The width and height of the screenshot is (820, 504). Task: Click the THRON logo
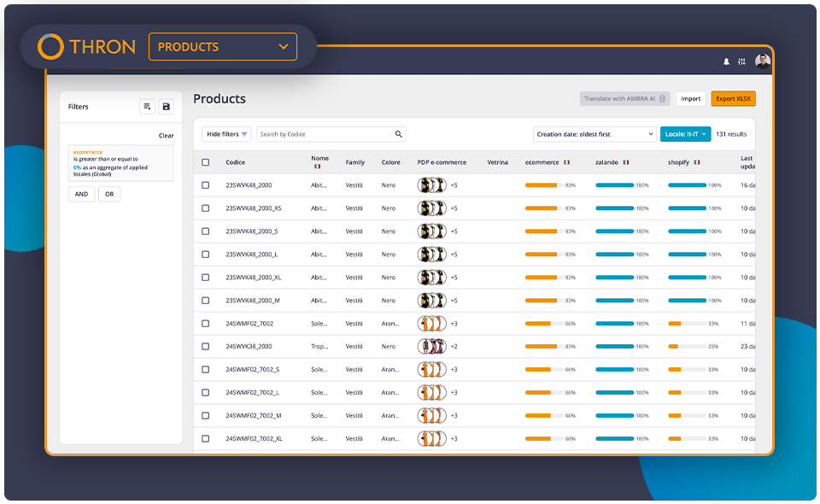(x=86, y=47)
